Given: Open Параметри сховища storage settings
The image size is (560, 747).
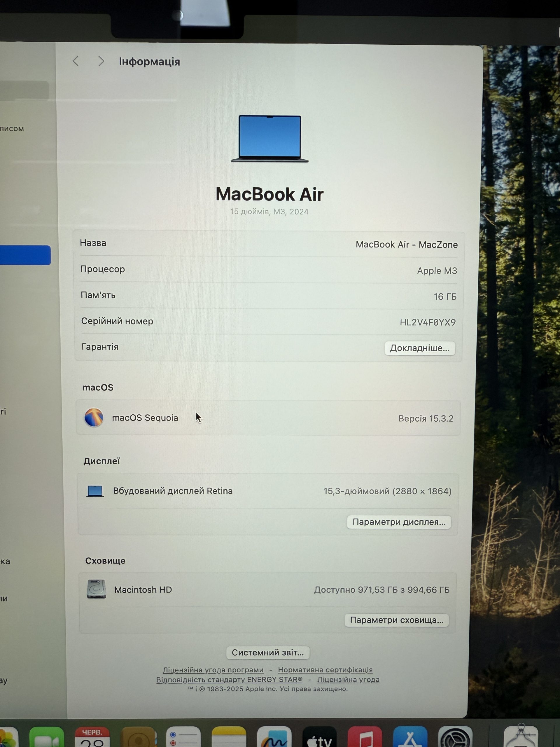Looking at the screenshot, I should [x=397, y=620].
